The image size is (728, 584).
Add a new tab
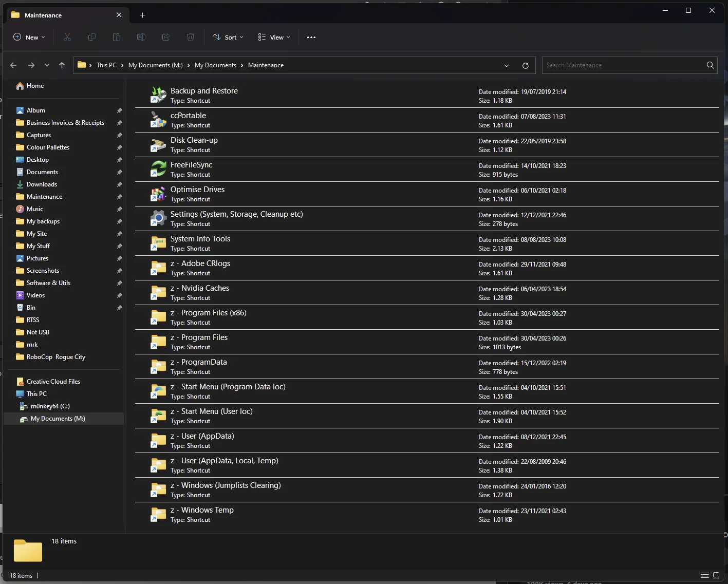pyautogui.click(x=143, y=15)
